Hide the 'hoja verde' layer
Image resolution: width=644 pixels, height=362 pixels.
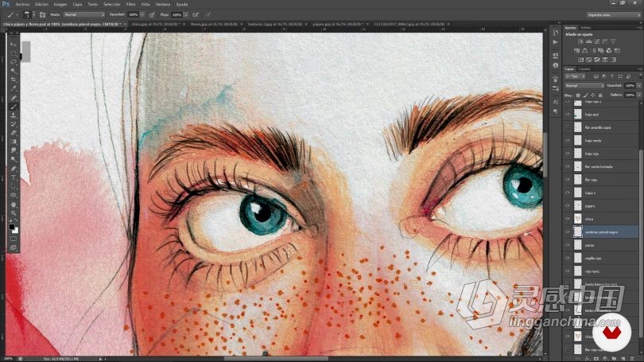(x=568, y=141)
